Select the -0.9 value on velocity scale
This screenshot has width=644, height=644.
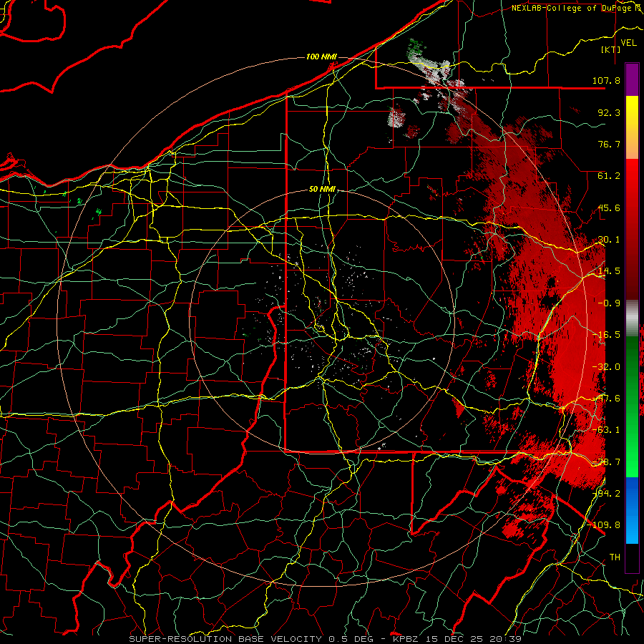click(x=609, y=303)
